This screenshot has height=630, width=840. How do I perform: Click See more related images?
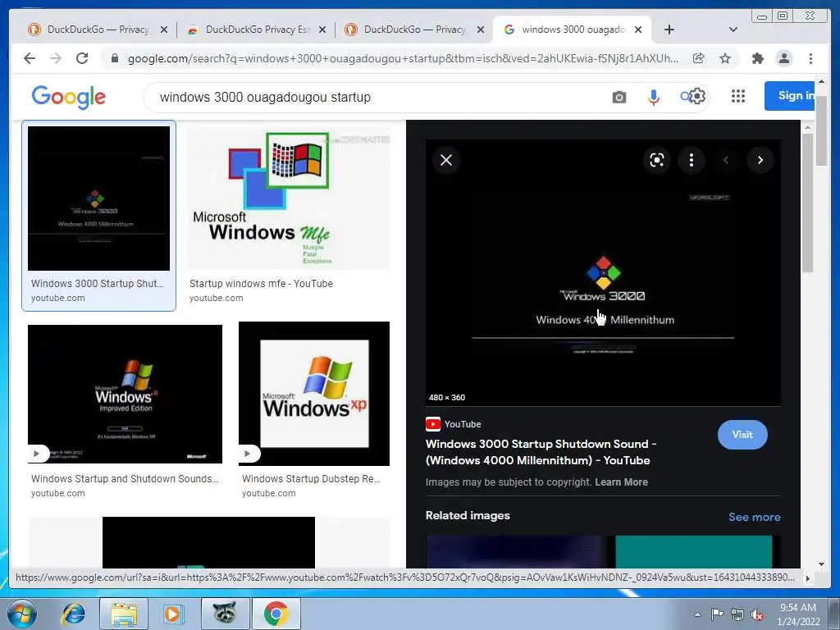click(755, 517)
